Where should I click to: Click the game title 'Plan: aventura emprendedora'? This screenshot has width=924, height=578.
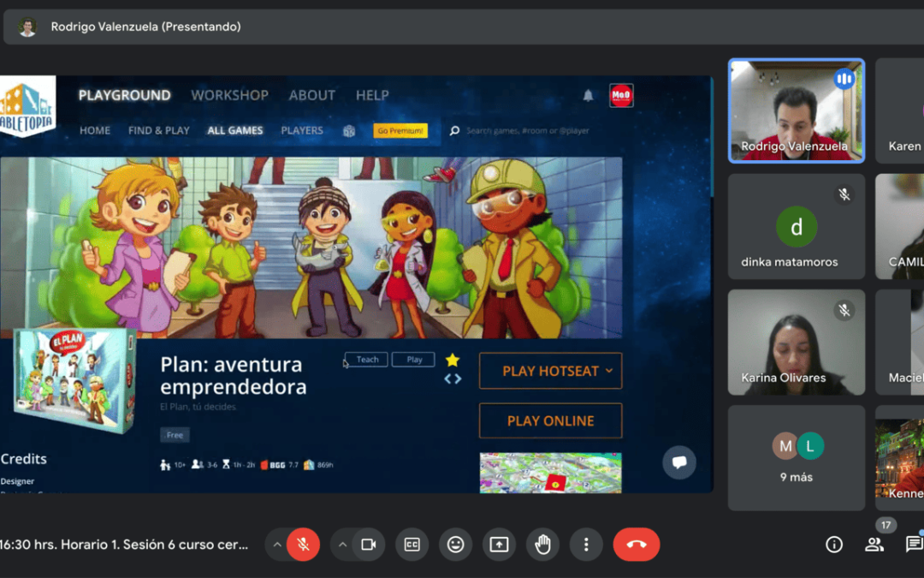pyautogui.click(x=234, y=376)
